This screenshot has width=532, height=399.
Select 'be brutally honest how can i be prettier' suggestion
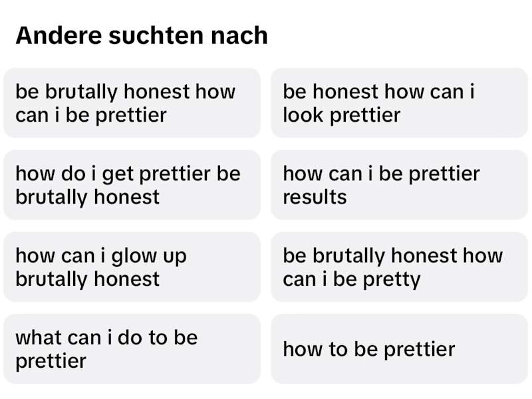pos(132,103)
